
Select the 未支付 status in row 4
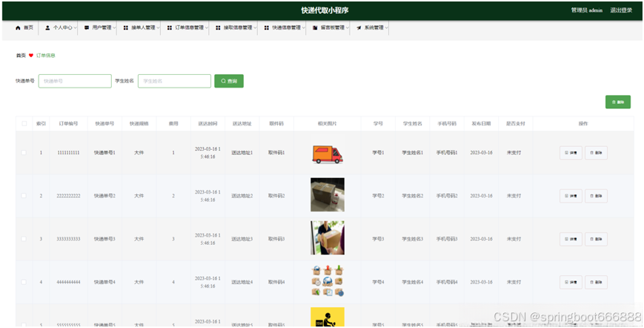514,282
